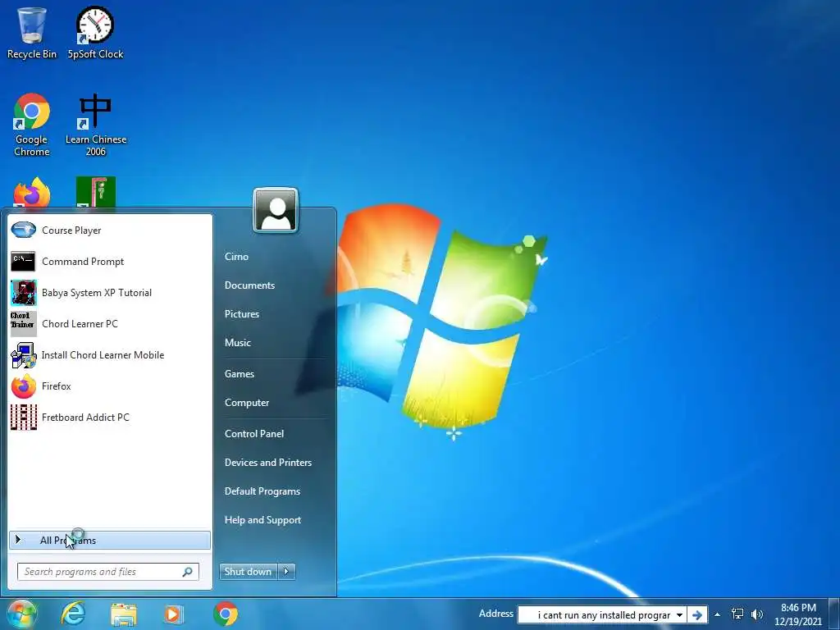Open the Recycle Bin desktop icon
The height and width of the screenshot is (630, 840).
click(x=32, y=33)
